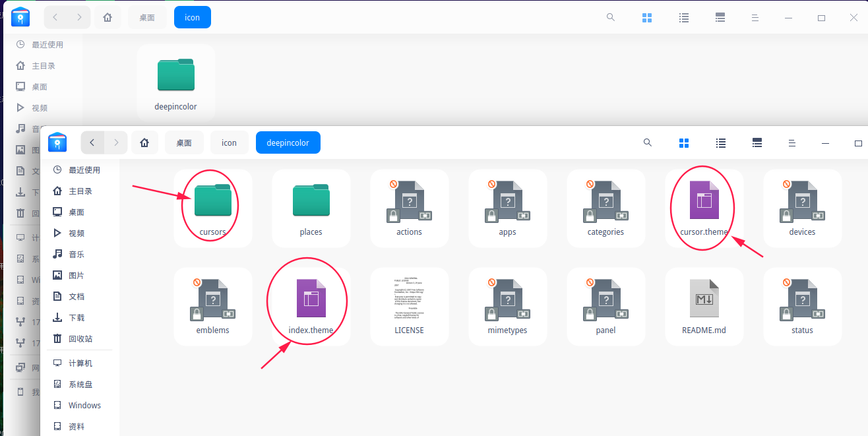Viewport: 868px width, 436px height.
Task: Open 主目录 in back window sidebar
Action: pyautogui.click(x=44, y=65)
